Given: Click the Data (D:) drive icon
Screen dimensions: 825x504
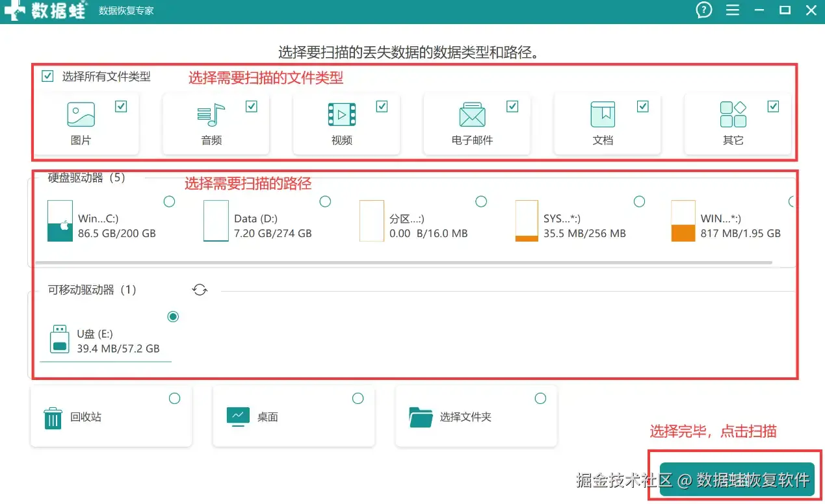Looking at the screenshot, I should [x=216, y=221].
